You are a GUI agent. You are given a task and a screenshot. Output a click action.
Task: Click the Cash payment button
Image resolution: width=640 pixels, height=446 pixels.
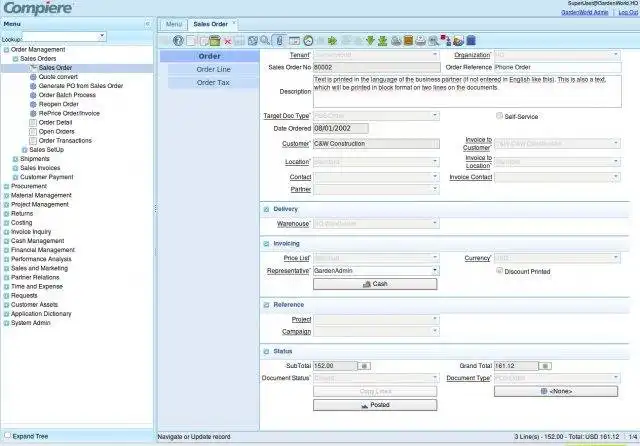tap(375, 284)
